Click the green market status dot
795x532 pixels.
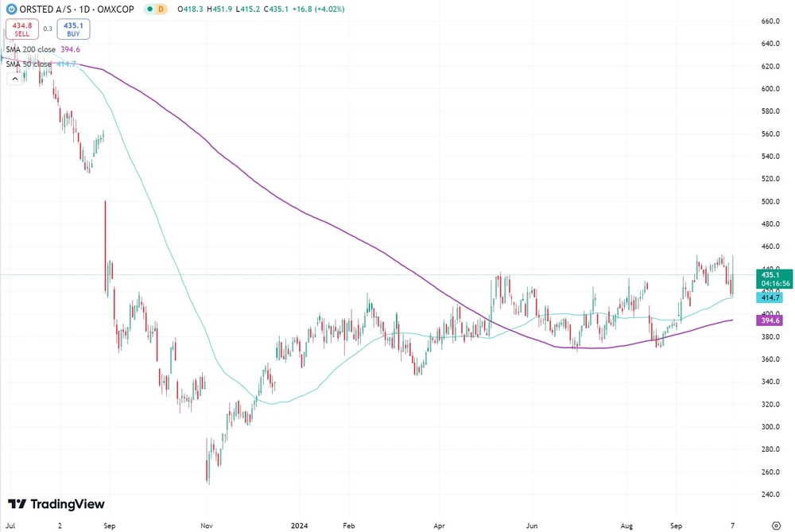150,9
